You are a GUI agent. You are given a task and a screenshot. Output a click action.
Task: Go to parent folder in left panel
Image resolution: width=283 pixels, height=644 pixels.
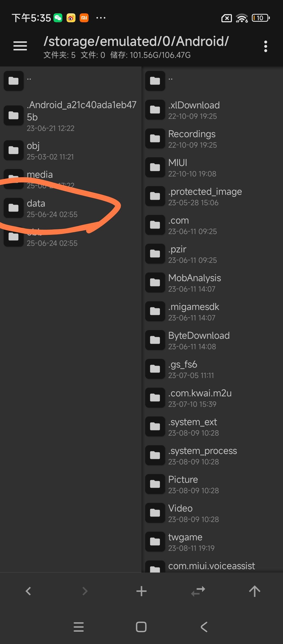tap(71, 81)
